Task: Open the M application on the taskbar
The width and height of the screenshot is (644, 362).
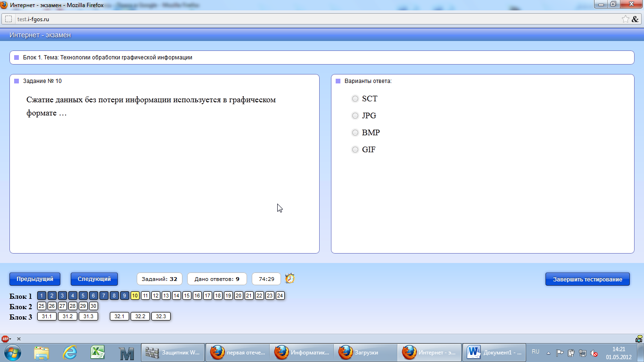Action: point(126,353)
